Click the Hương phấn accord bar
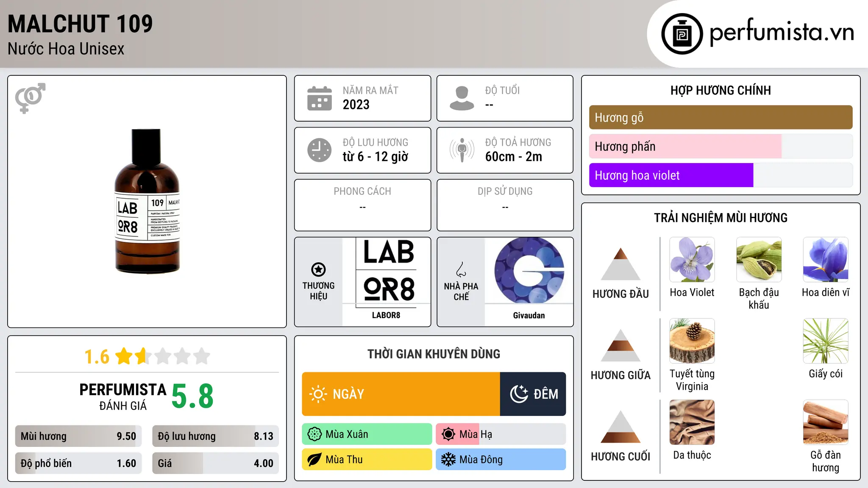Screen dimensions: 868x488 pyautogui.click(x=721, y=146)
